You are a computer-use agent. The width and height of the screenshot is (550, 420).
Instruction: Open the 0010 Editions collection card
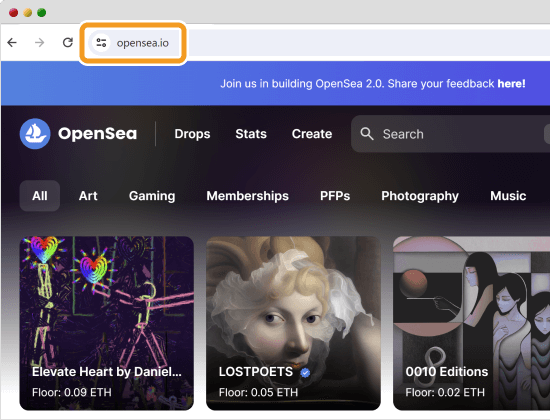471,323
